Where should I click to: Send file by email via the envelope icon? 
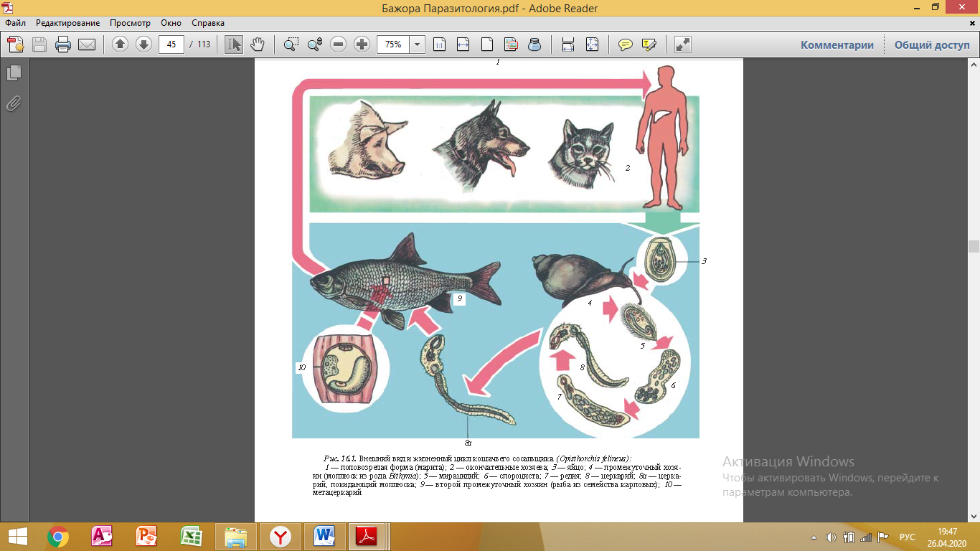(x=87, y=44)
